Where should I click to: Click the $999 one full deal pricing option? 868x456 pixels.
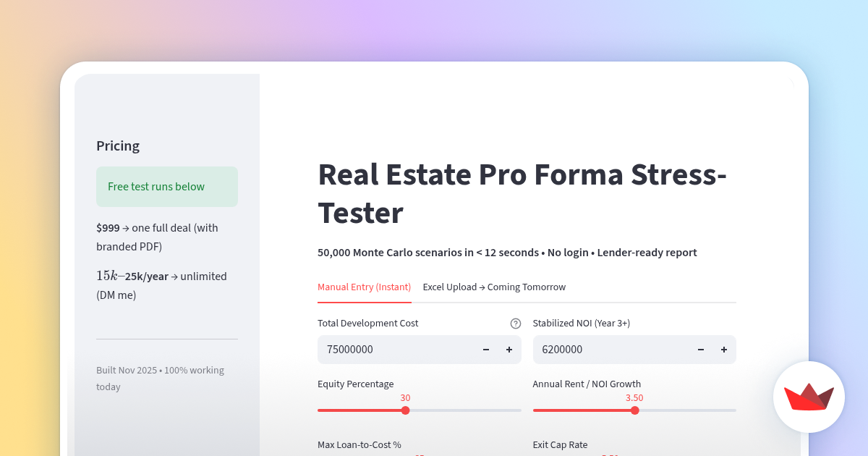157,237
